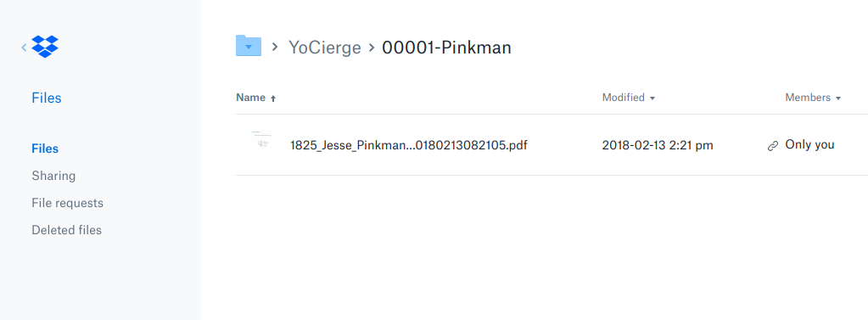Click the 00001-Pinkman breadcrumb title
This screenshot has height=320, width=868.
[447, 47]
